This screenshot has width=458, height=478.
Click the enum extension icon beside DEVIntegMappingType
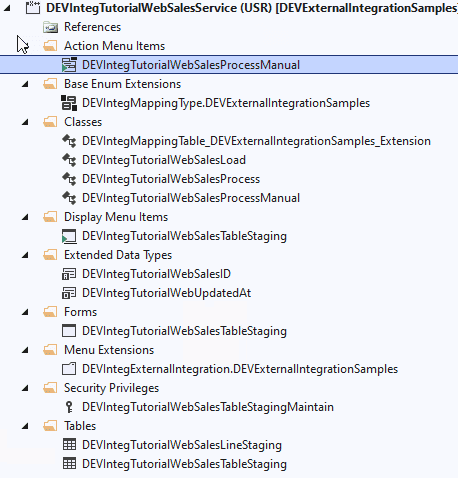click(x=69, y=103)
